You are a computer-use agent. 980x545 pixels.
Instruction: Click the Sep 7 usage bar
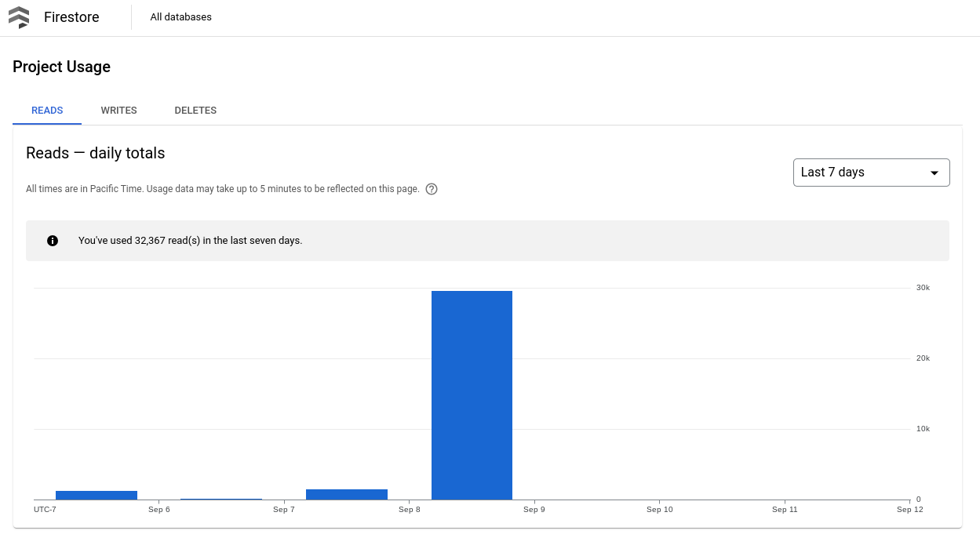tap(346, 493)
